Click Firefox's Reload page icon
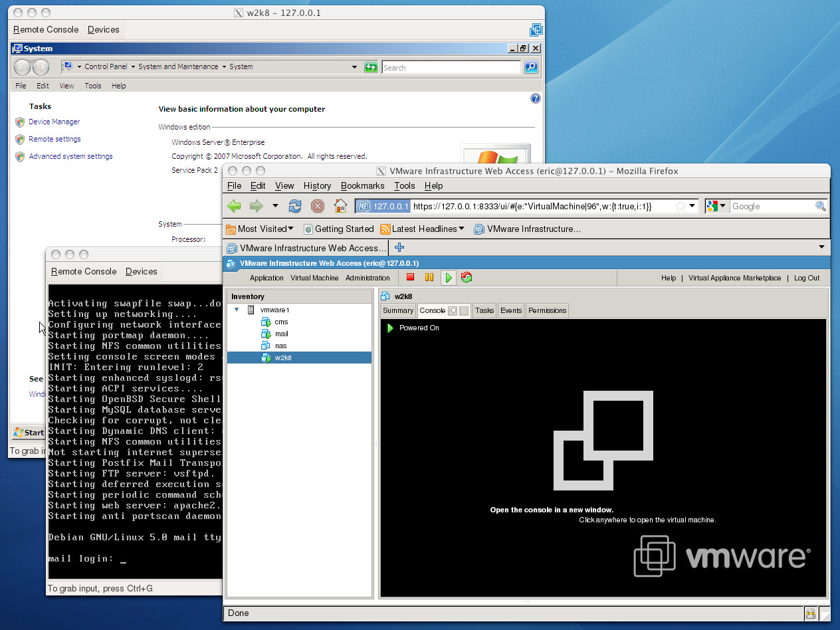The image size is (840, 630). pos(295,206)
